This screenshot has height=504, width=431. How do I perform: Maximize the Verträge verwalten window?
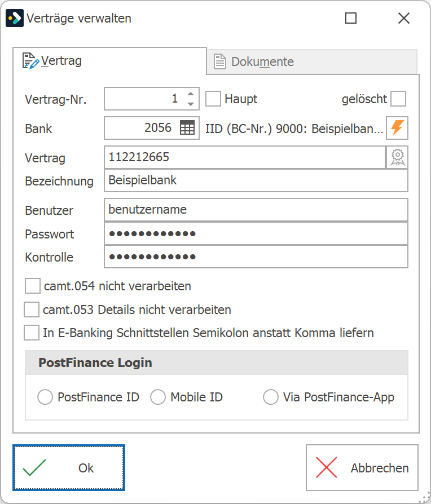click(350, 18)
